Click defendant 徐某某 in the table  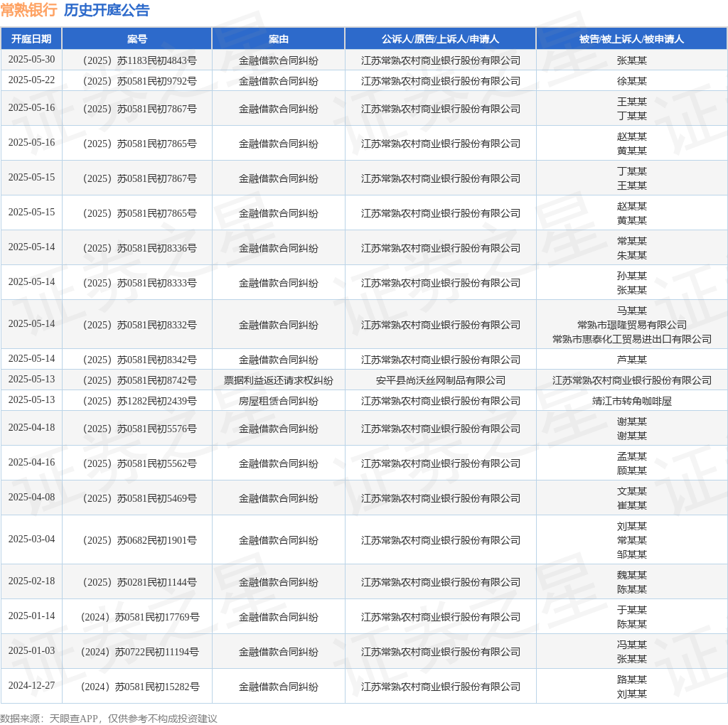click(631, 81)
